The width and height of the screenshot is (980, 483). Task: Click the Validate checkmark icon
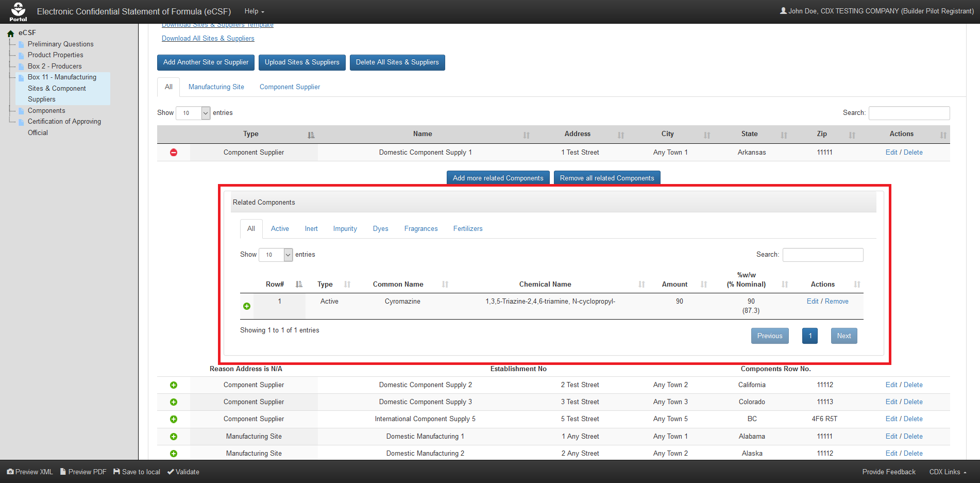pos(171,472)
